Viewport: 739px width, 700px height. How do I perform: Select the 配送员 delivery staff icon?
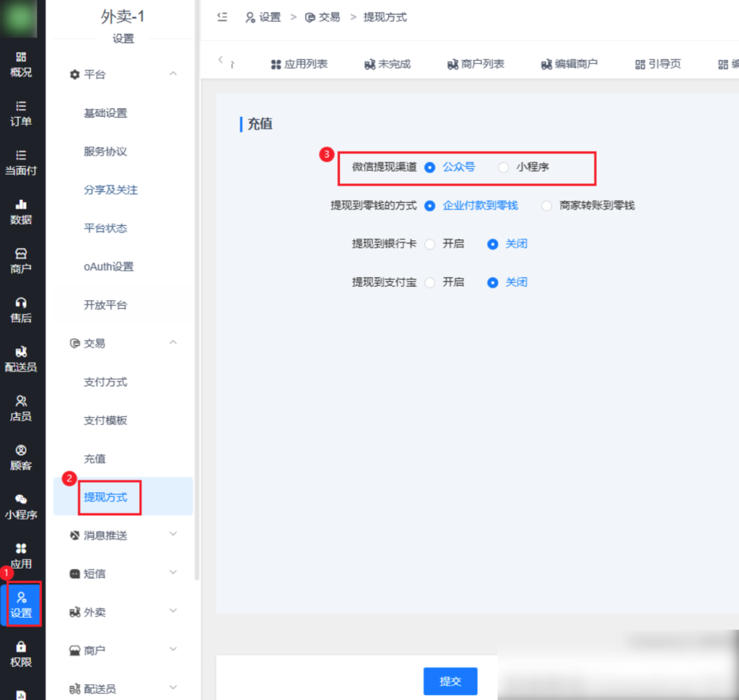pyautogui.click(x=22, y=358)
